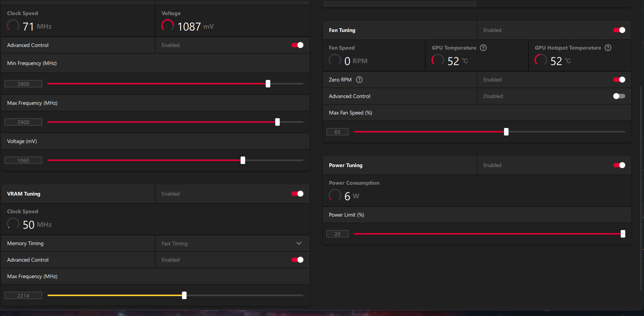Click the Max Frequency 2900 input field
644x316 pixels.
pyautogui.click(x=23, y=122)
